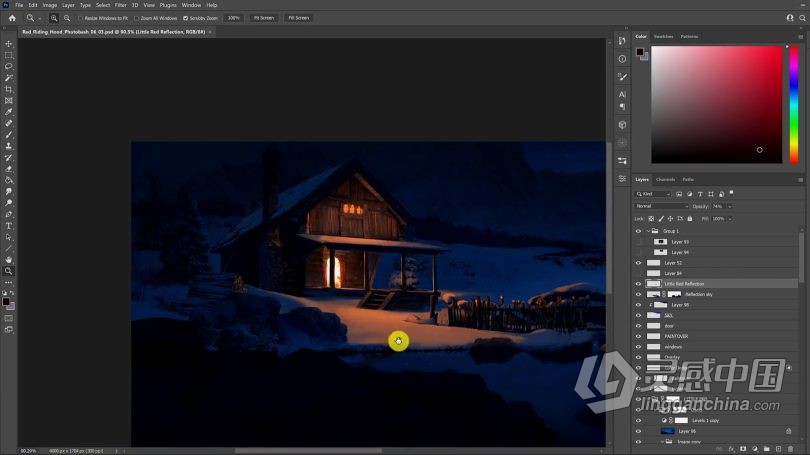Click the hue slider strip
Screen dimensions: 810x455
point(794,104)
